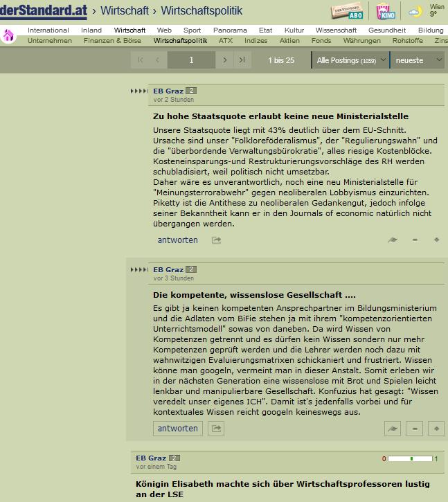Rate the Staatsquote posting negative
The image size is (448, 502).
tap(415, 240)
